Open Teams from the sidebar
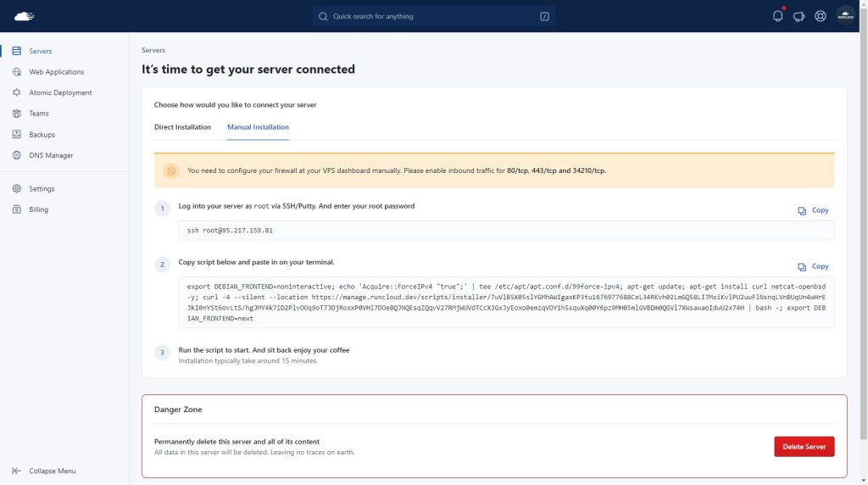The width and height of the screenshot is (868, 485). coord(39,114)
